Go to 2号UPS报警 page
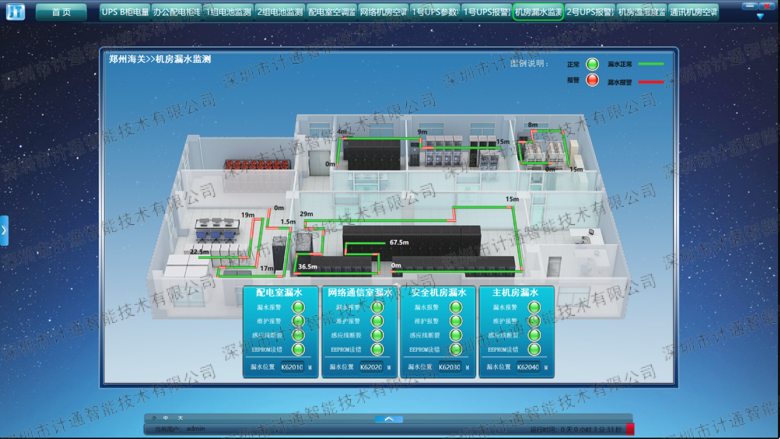Viewport: 780px width, 439px height. pyautogui.click(x=588, y=12)
